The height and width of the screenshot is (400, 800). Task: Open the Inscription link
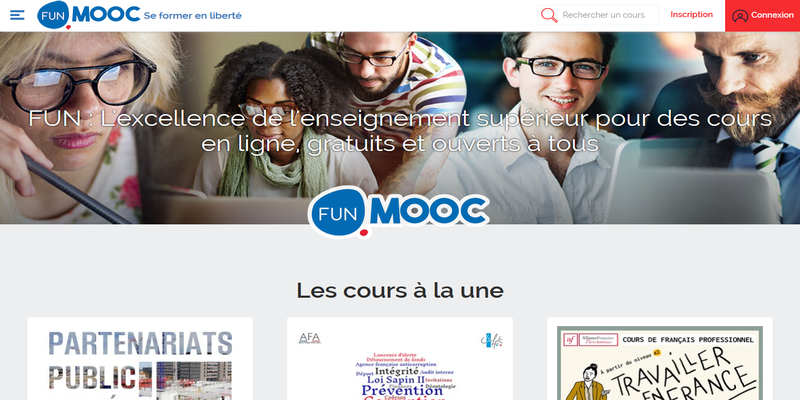(x=691, y=14)
